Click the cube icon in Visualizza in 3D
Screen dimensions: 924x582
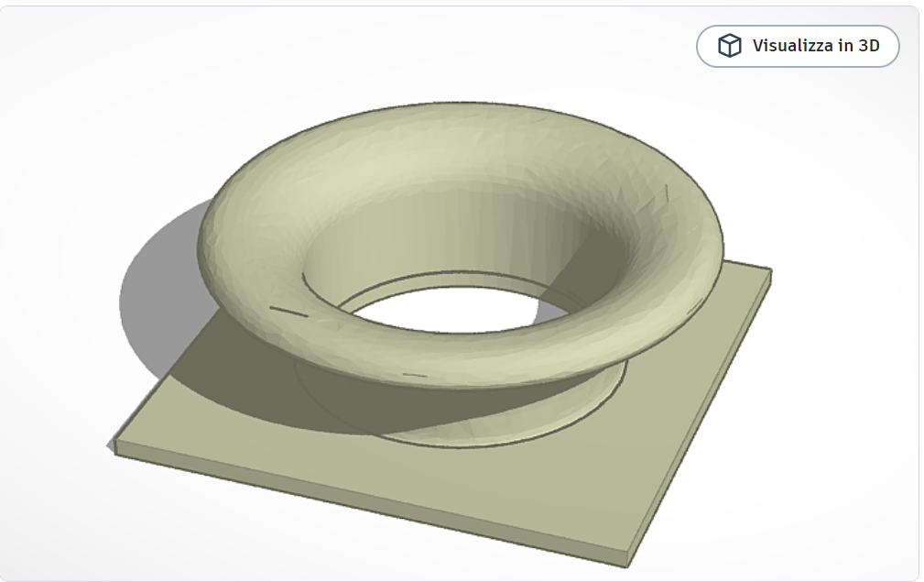coord(729,46)
